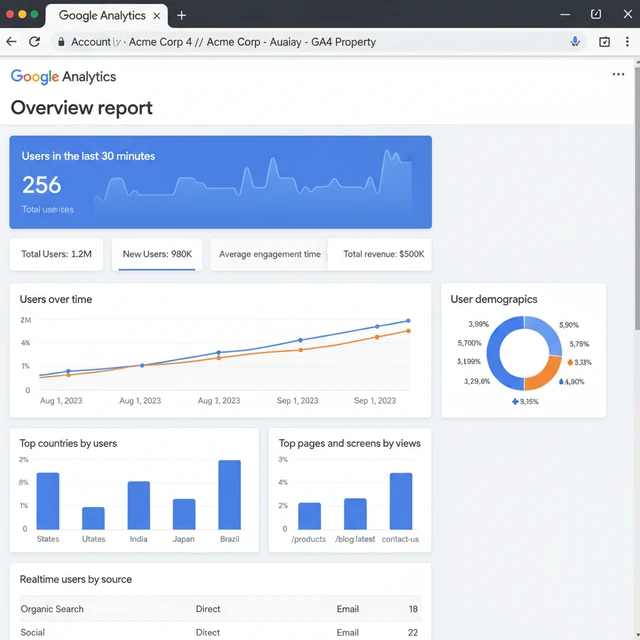Open the browser three-dot vertical menu
Image resolution: width=640 pixels, height=640 pixels.
point(627,42)
